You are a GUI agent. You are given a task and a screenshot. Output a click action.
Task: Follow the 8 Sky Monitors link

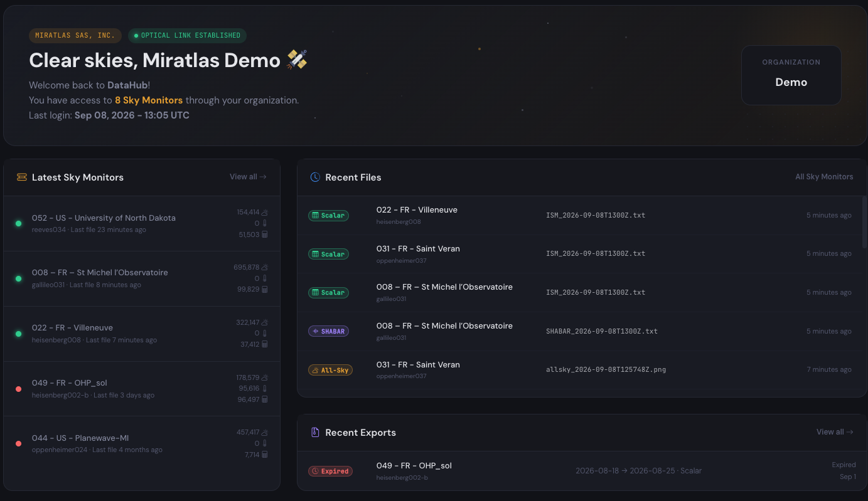149,100
